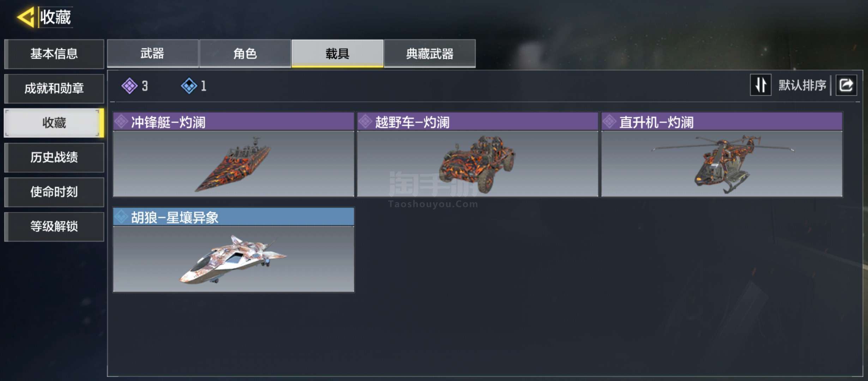Screen dimensions: 868x381
Task: Click the yellow back arrow icon
Action: [26, 17]
